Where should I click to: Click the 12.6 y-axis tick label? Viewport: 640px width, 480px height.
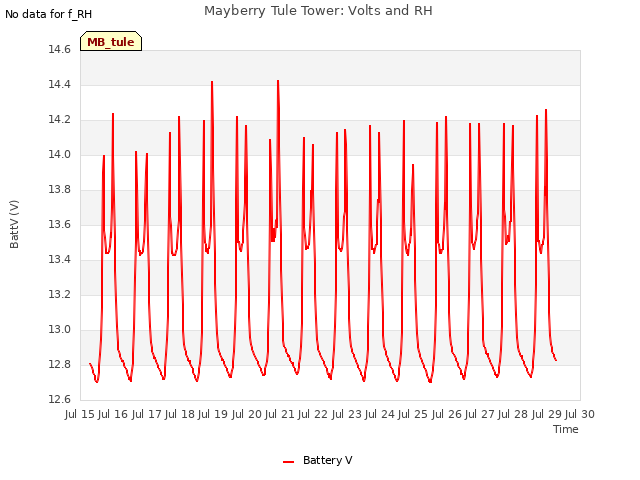pos(60,399)
